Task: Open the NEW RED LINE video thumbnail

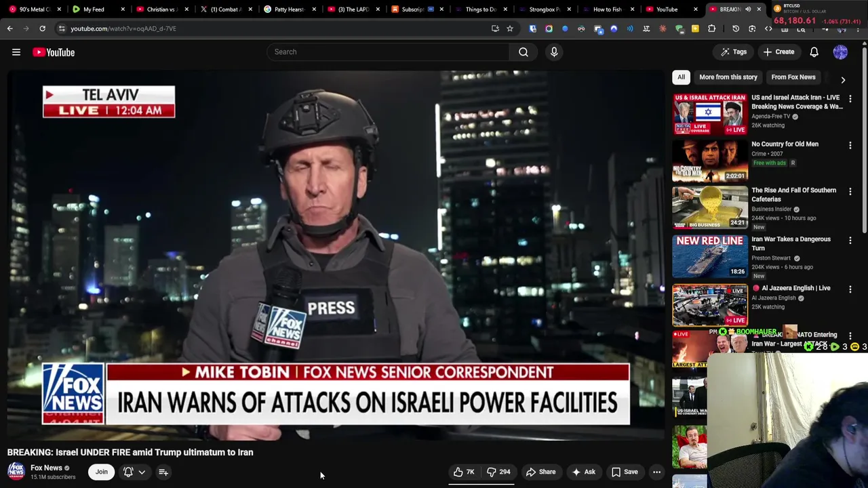Action: click(709, 256)
